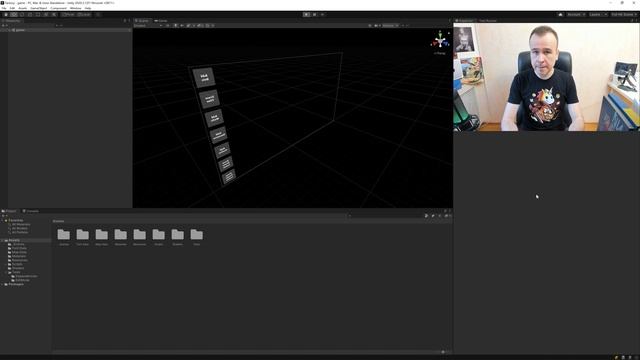Expand the Packages folder
This screenshot has width=640, height=360.
2,284
